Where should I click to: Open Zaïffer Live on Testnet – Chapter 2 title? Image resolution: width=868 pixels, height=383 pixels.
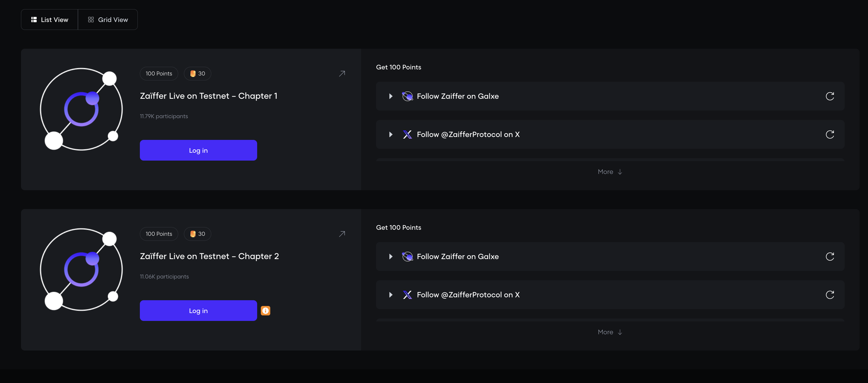[x=209, y=256]
